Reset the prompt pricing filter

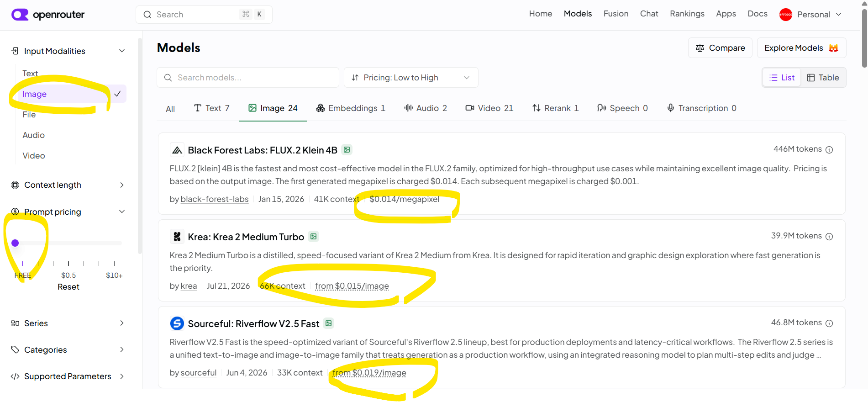click(68, 287)
